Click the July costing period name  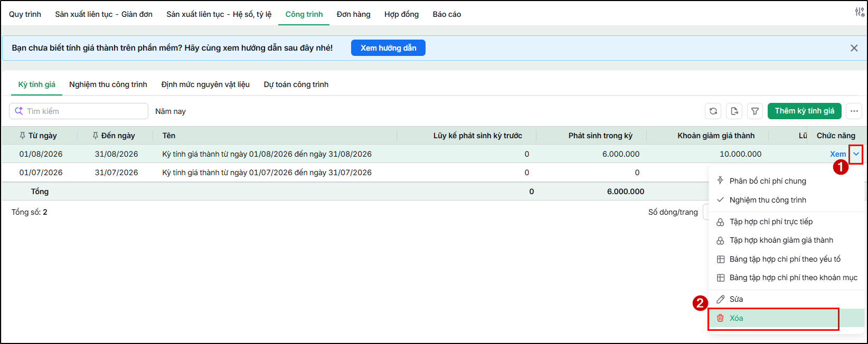point(267,173)
